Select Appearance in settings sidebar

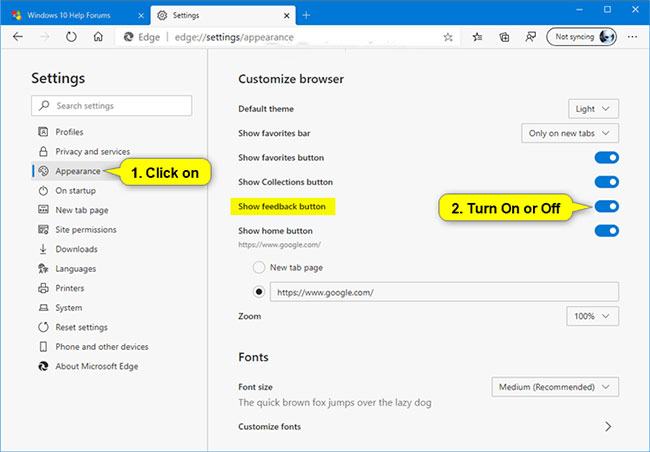(78, 171)
